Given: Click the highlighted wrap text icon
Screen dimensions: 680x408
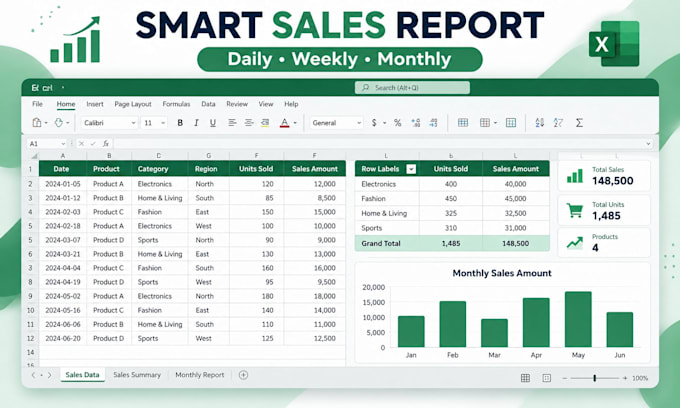Looking at the screenshot, I should pos(265,123).
